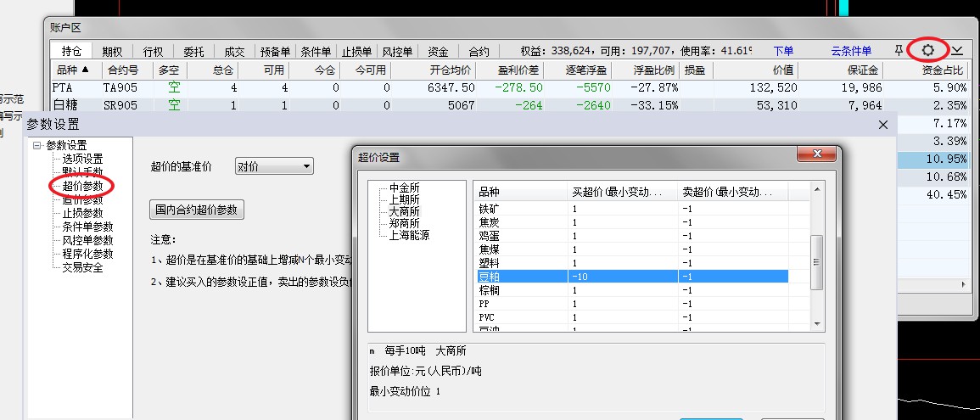
Task: Select 大商所 exchange in the tree
Action: 404,211
